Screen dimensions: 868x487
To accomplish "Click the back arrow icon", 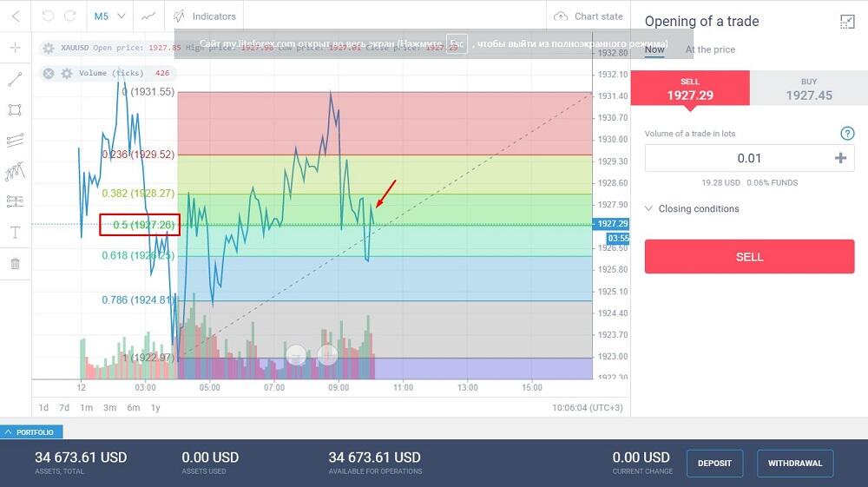I will pyautogui.click(x=16, y=16).
